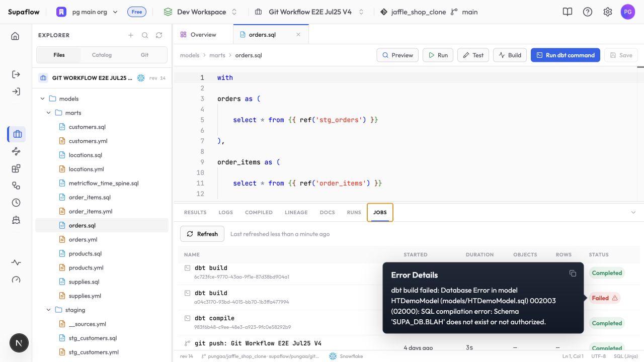This screenshot has height=362, width=644.
Task: Add a new file with the Explorer plus icon
Action: pyautogui.click(x=131, y=35)
